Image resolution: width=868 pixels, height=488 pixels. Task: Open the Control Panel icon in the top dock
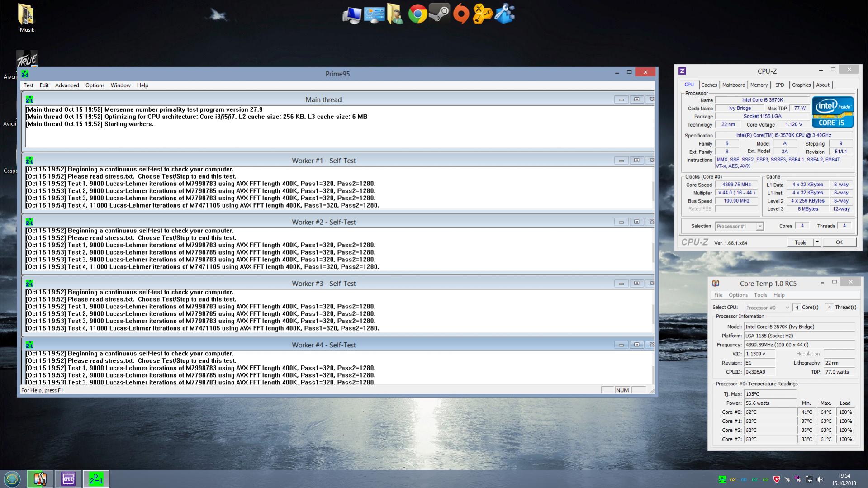pos(374,15)
